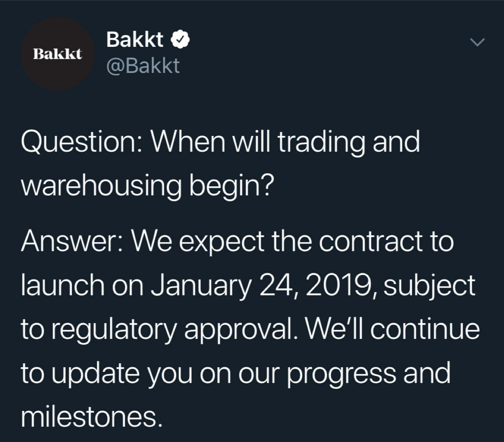Click the word 'subject' in the tweet
504x442 pixels.
pyautogui.click(x=429, y=286)
